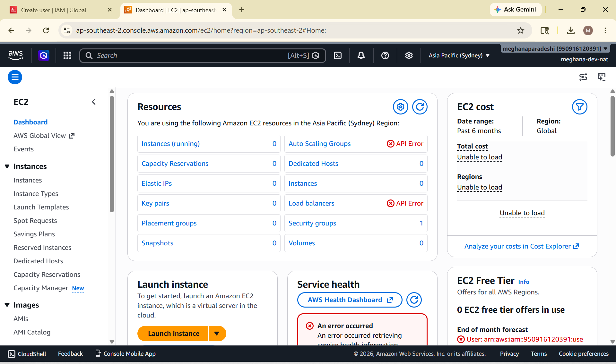Open the AWS home logo
The height and width of the screenshot is (364, 616).
(16, 55)
